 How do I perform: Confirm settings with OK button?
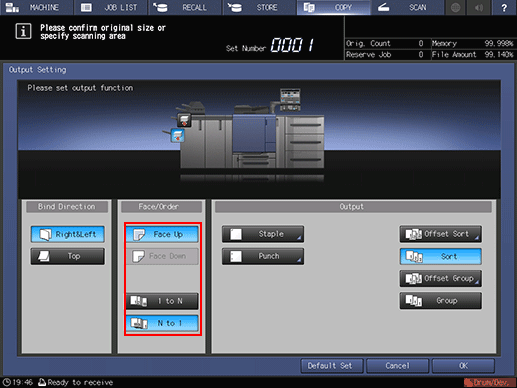pyautogui.click(x=463, y=366)
